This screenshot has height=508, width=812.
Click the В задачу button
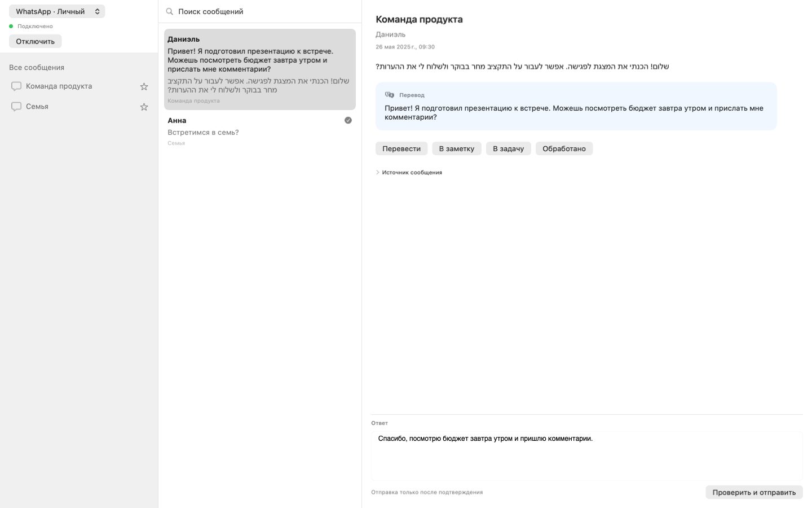click(x=509, y=148)
